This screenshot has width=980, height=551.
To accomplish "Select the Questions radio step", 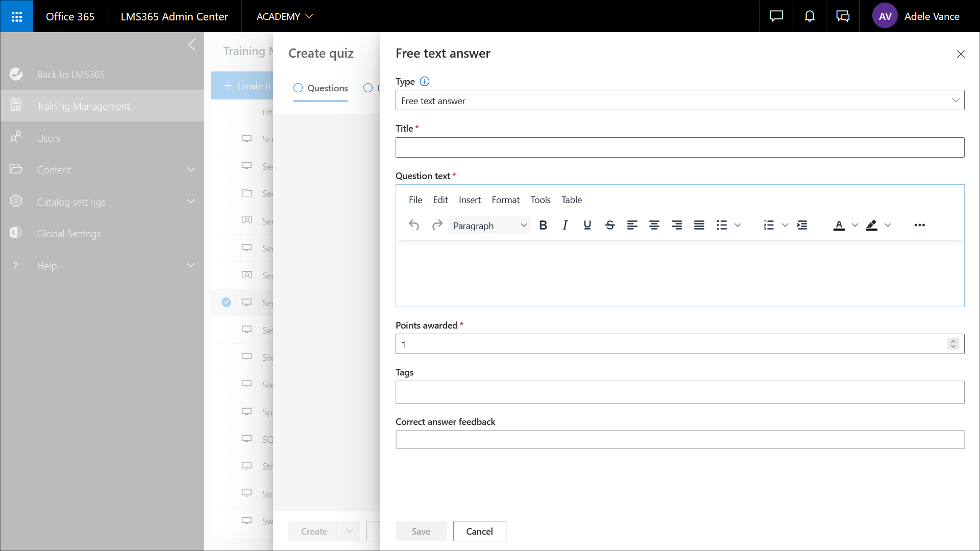I will click(x=298, y=88).
